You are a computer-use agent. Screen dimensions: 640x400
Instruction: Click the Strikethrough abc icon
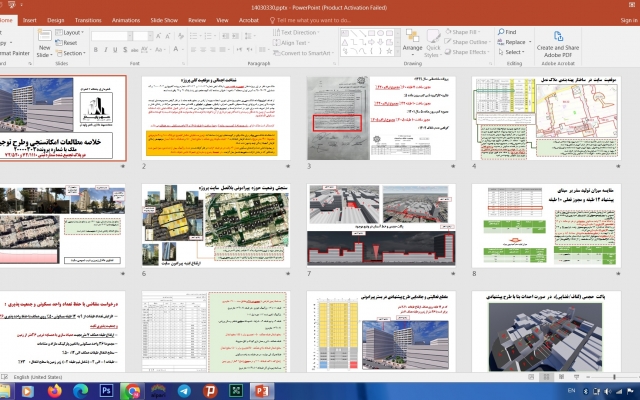click(x=134, y=50)
